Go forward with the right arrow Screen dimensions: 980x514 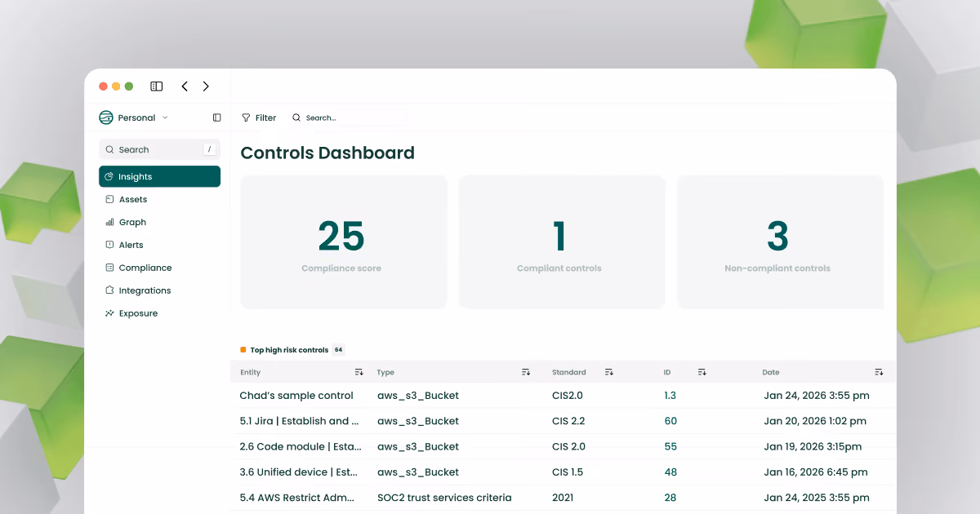[x=206, y=86]
